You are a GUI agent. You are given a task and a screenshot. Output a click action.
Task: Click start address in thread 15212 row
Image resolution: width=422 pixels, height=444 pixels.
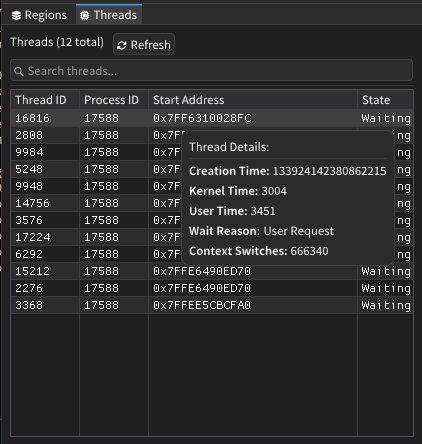[202, 271]
